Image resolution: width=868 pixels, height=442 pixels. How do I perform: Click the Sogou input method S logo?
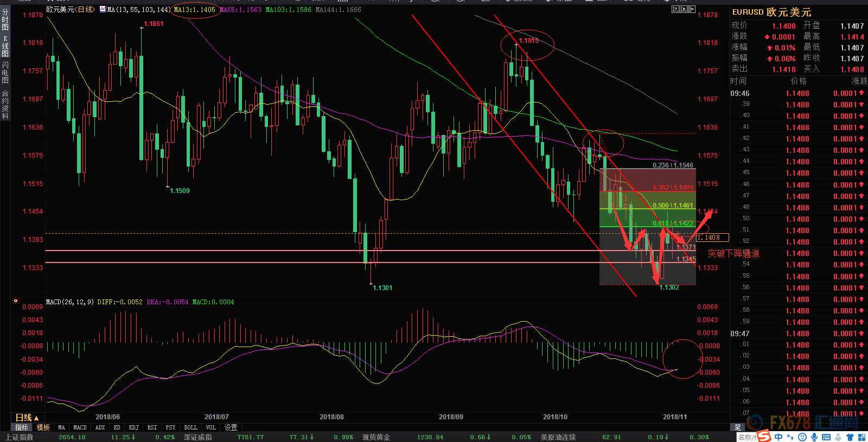[764, 436]
